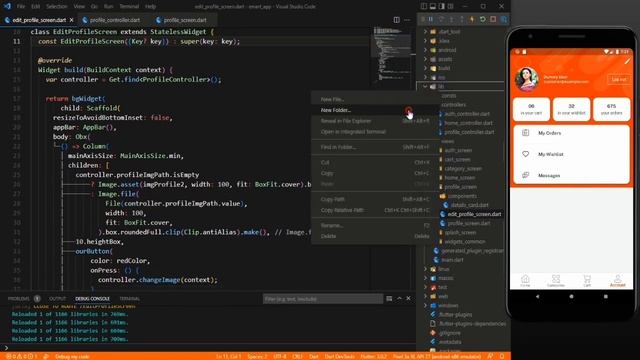Click the filter layout icon beside filter field
640x360 pixels.
[x=389, y=298]
